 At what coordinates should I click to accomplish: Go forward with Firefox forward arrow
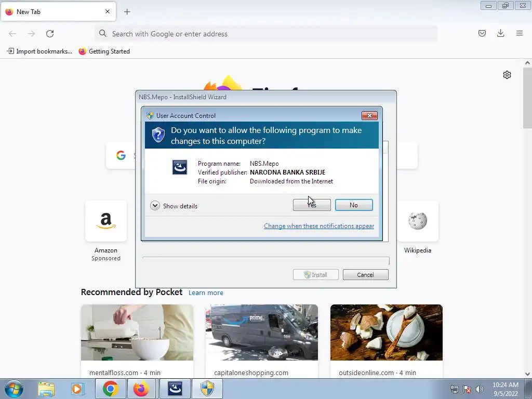[x=31, y=34]
